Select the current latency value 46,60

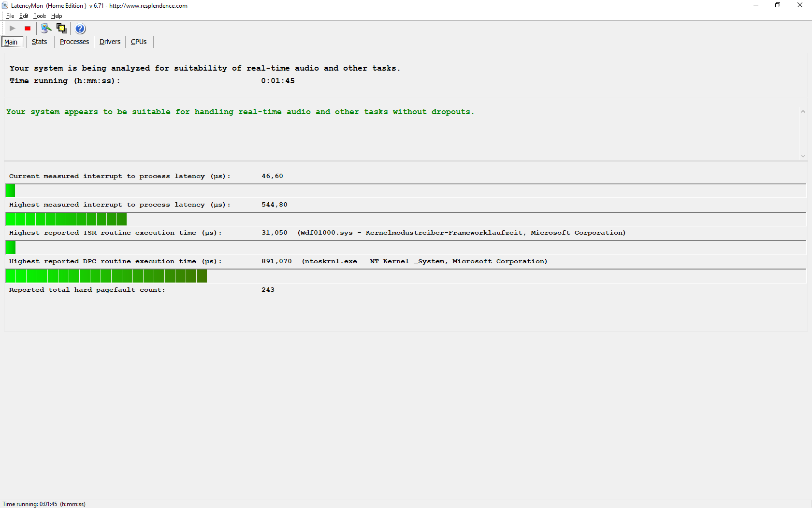point(273,176)
